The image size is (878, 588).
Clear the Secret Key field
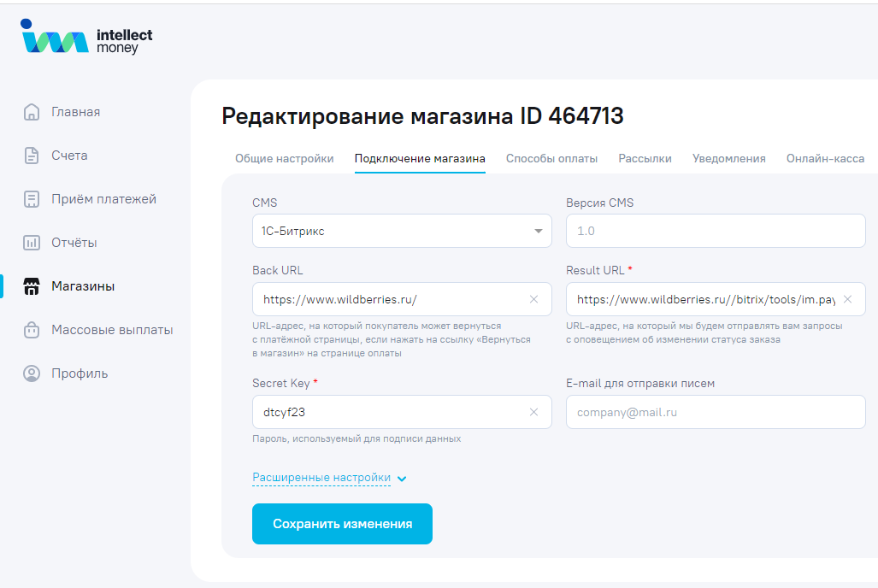click(534, 412)
